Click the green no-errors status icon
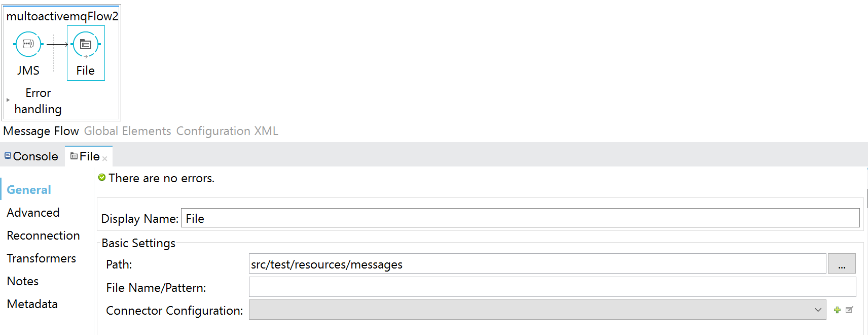Viewport: 868px width, 335px height. 102,178
